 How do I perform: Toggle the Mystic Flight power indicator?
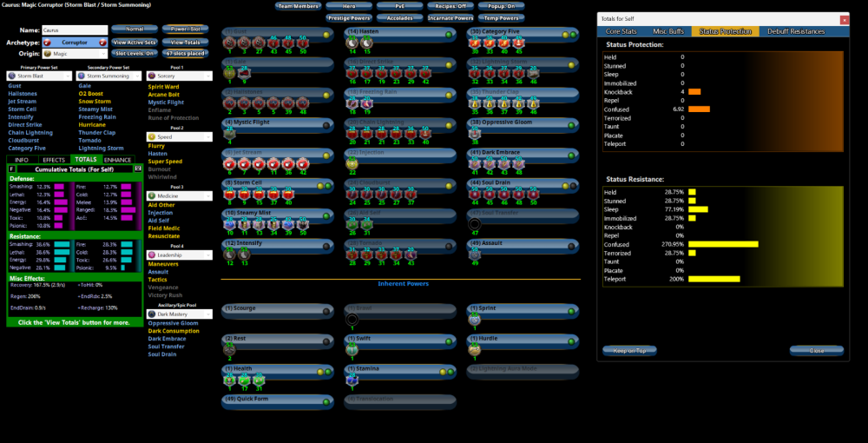(326, 125)
